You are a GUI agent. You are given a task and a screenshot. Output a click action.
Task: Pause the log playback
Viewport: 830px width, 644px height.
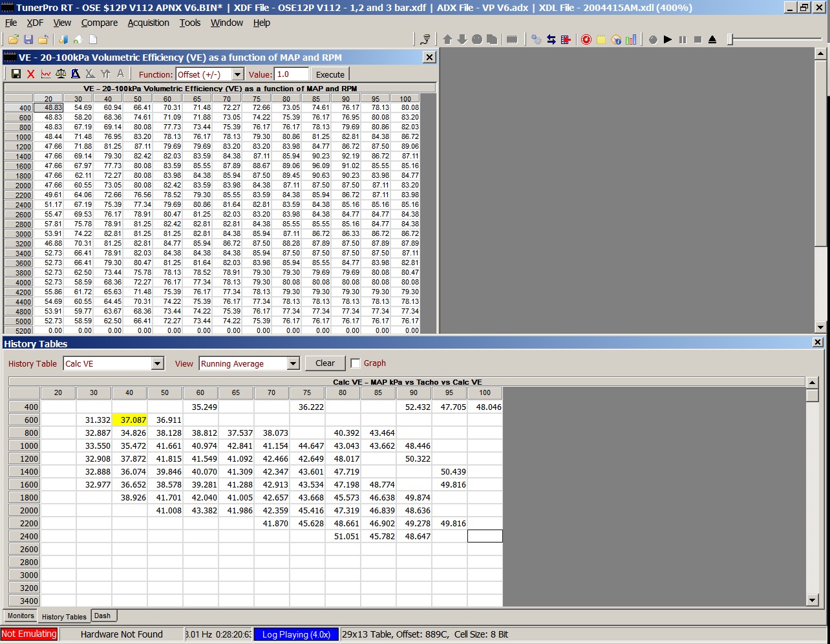coord(683,39)
